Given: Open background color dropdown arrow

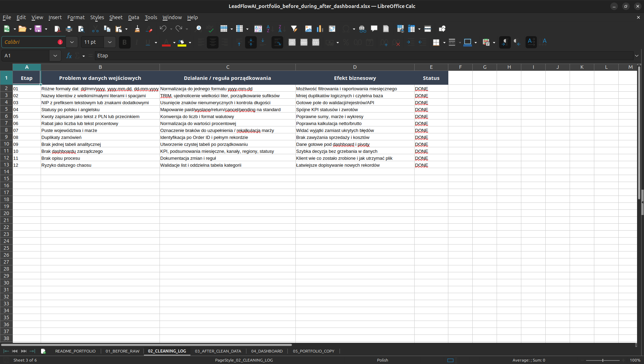Looking at the screenshot, I should 190,42.
